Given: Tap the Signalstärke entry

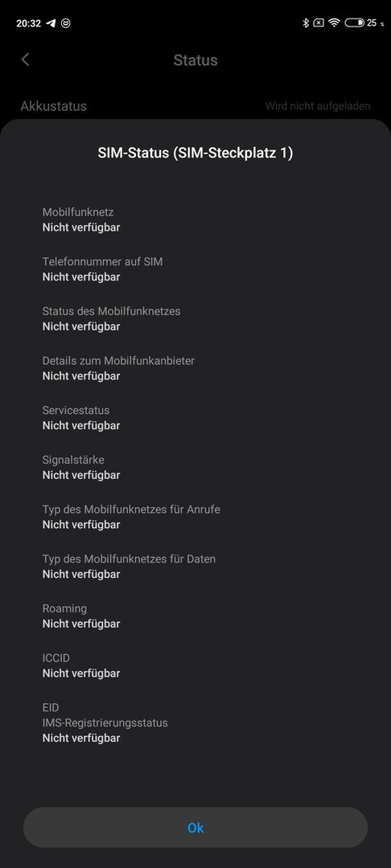Looking at the screenshot, I should pos(195,467).
